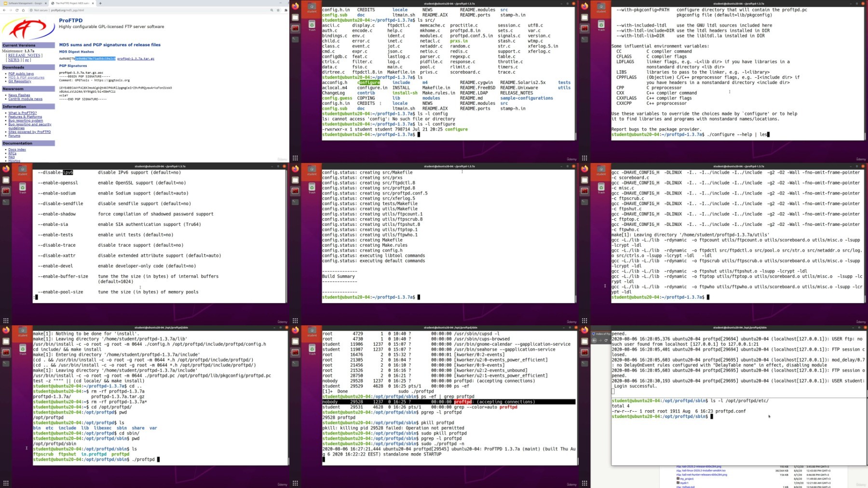The width and height of the screenshot is (868, 488).
Task: Open the "my_project" directory link in Firefox
Action: coord(686,479)
